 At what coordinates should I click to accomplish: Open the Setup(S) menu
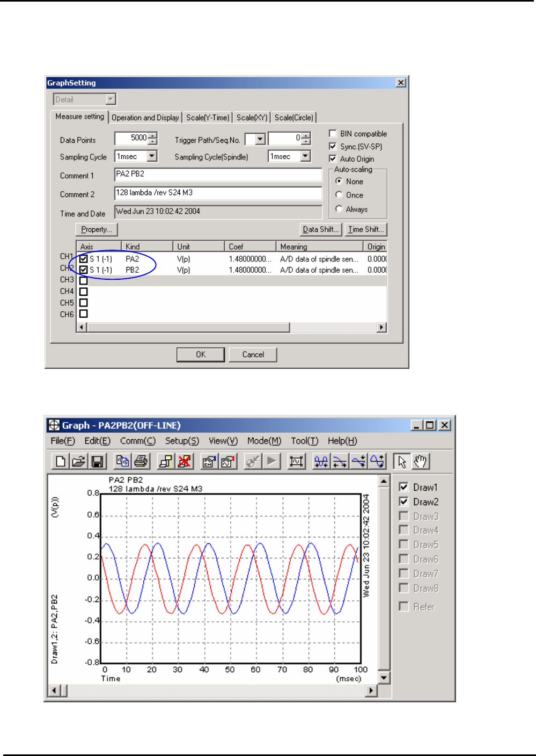182,441
